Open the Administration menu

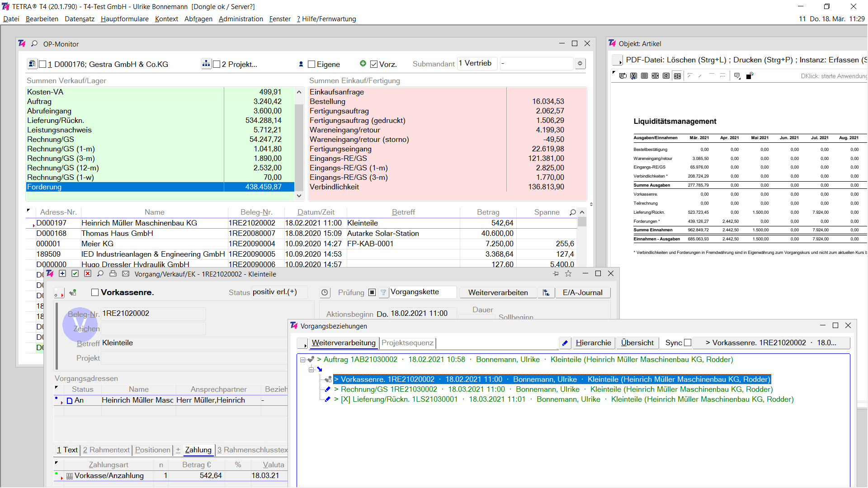tap(241, 19)
